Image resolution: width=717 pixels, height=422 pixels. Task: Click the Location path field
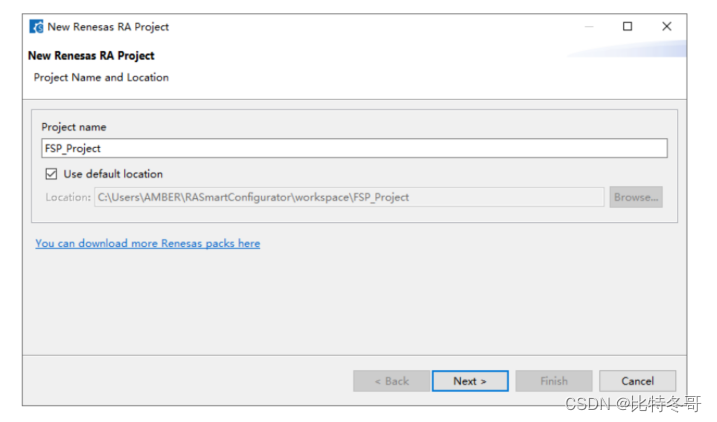349,197
